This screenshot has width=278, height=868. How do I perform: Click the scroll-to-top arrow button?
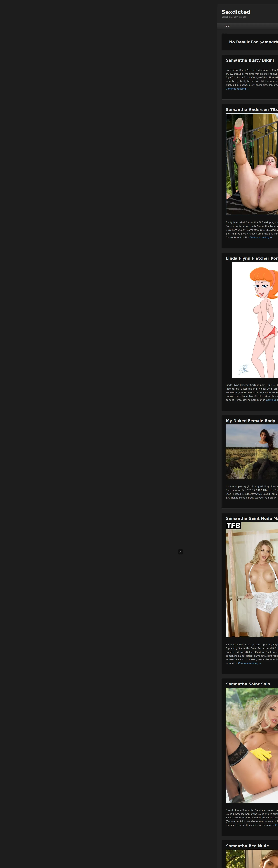click(x=181, y=552)
